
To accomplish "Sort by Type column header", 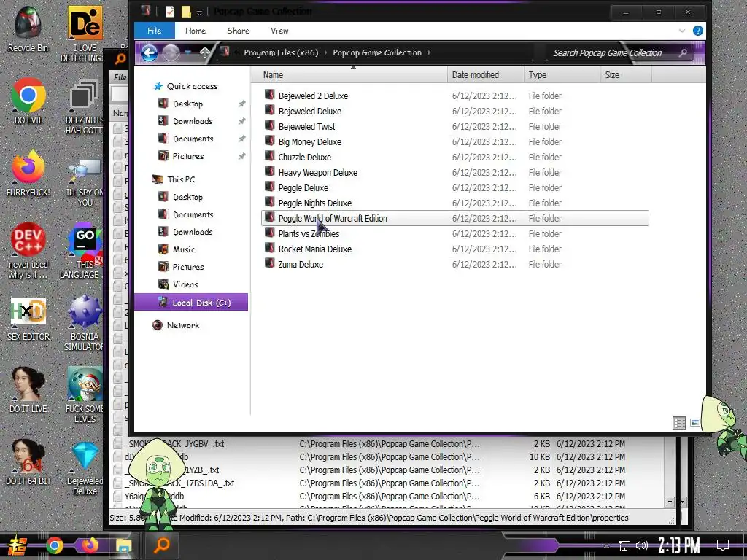I will point(562,75).
